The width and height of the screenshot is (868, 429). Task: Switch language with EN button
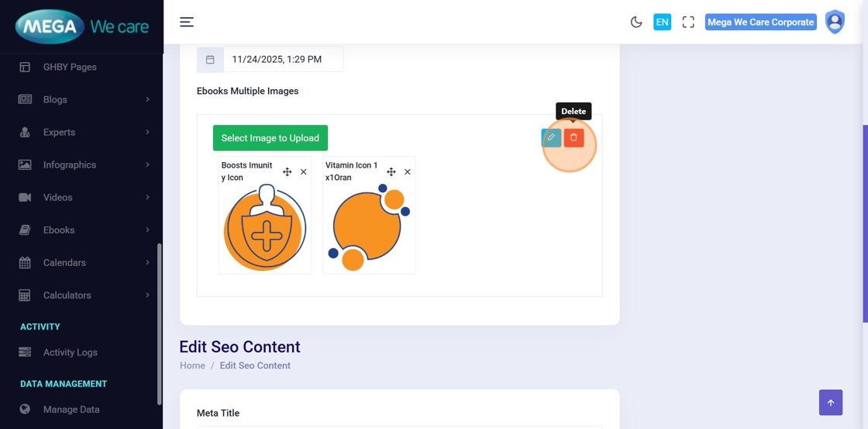662,22
